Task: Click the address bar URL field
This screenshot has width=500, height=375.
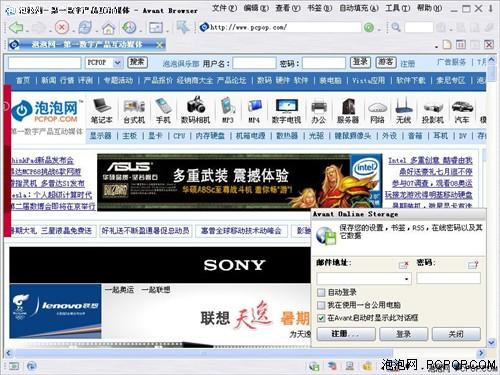Action: (x=280, y=27)
